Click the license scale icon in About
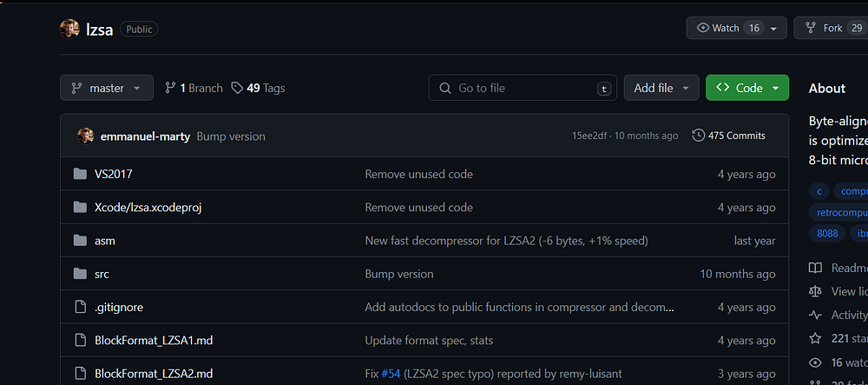Image resolution: width=868 pixels, height=385 pixels. (x=815, y=291)
